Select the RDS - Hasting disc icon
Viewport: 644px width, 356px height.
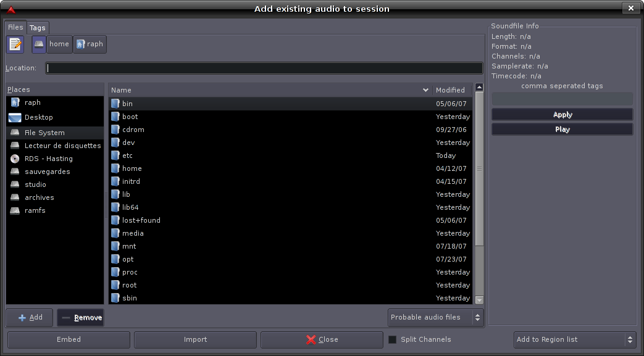coord(15,159)
